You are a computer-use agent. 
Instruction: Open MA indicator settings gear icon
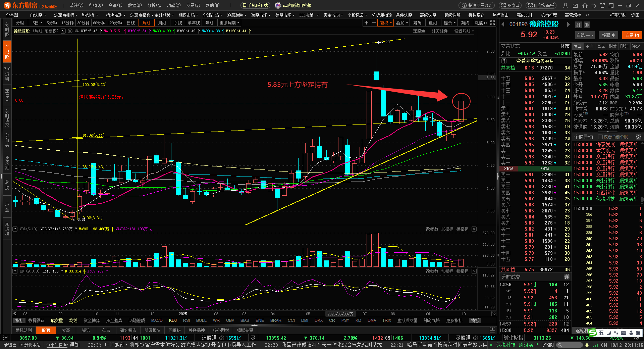[x=70, y=31]
